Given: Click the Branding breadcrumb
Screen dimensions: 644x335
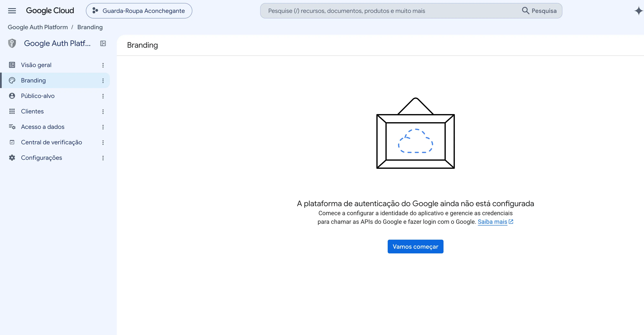Looking at the screenshot, I should [90, 27].
